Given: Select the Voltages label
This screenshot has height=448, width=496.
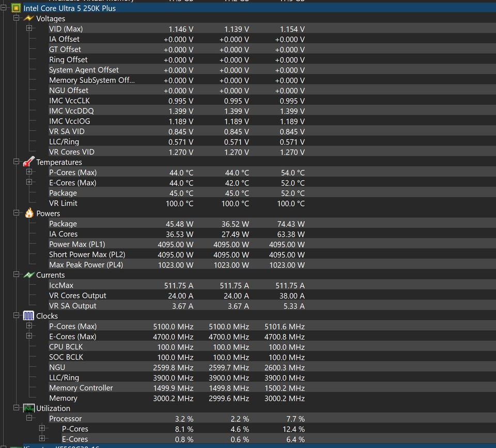Looking at the screenshot, I should pyautogui.click(x=51, y=19).
